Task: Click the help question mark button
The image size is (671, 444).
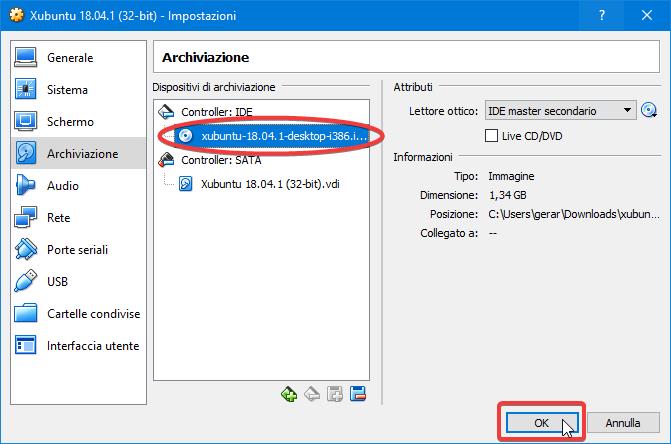Action: pos(601,15)
